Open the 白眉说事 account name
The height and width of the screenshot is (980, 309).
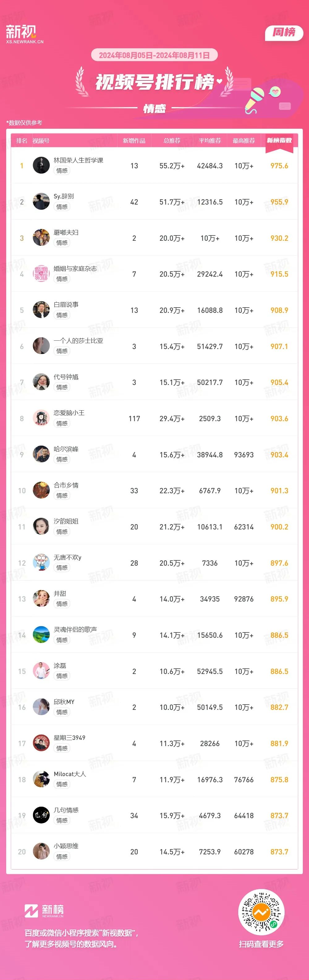point(66,305)
